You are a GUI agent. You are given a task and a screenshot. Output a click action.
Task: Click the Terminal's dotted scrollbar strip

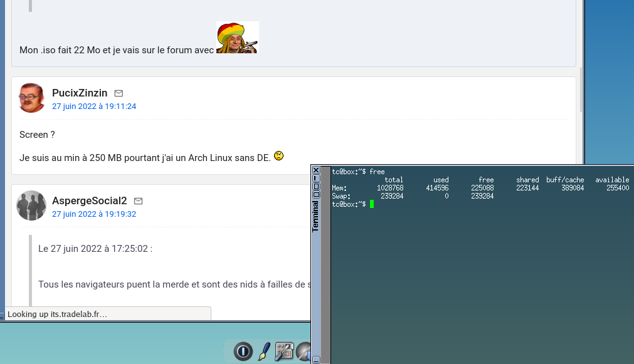coord(326,265)
